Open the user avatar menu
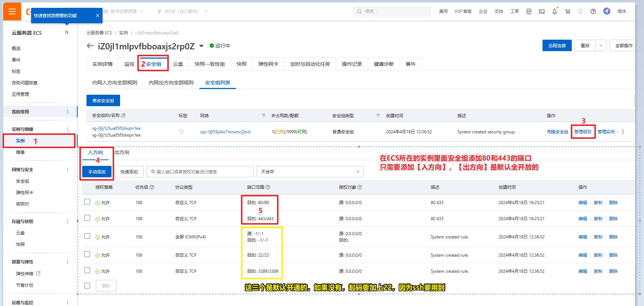This screenshot has width=644, height=306. [x=607, y=11]
